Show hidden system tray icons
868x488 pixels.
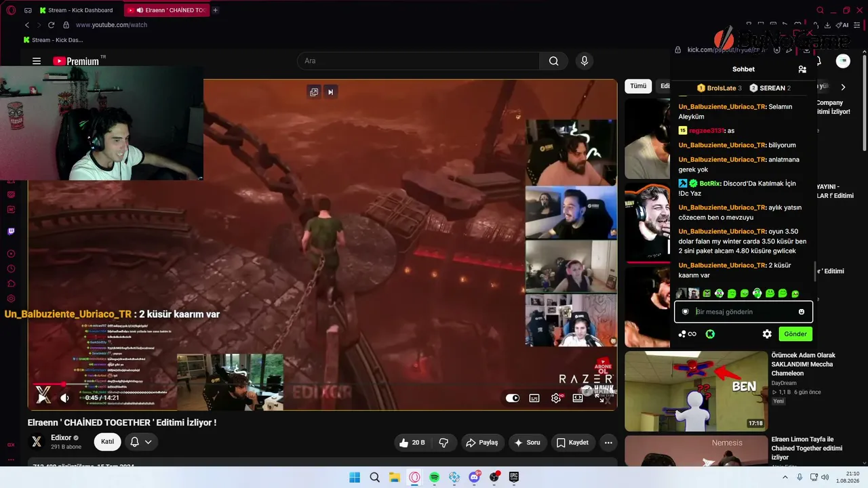[785, 477]
